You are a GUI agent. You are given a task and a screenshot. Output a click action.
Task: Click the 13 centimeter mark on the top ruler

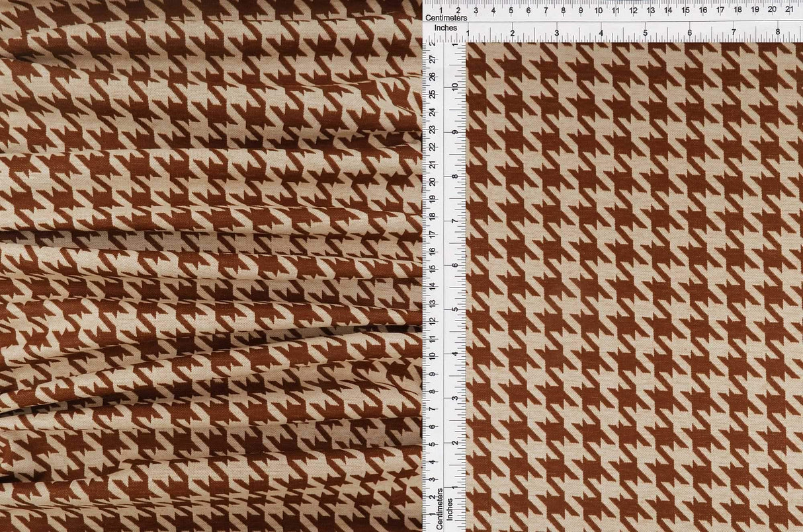coord(650,11)
